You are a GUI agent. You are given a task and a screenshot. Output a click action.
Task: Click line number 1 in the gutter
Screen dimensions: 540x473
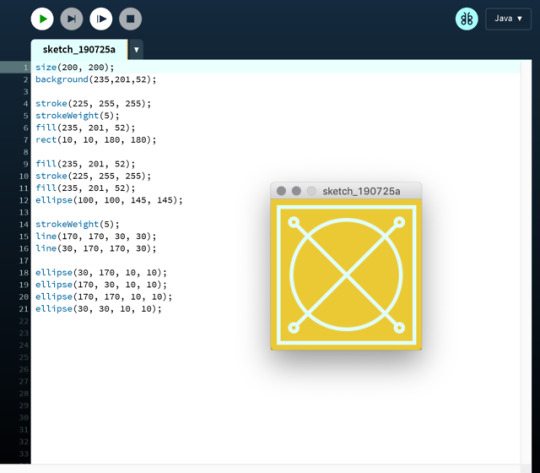[x=26, y=67]
